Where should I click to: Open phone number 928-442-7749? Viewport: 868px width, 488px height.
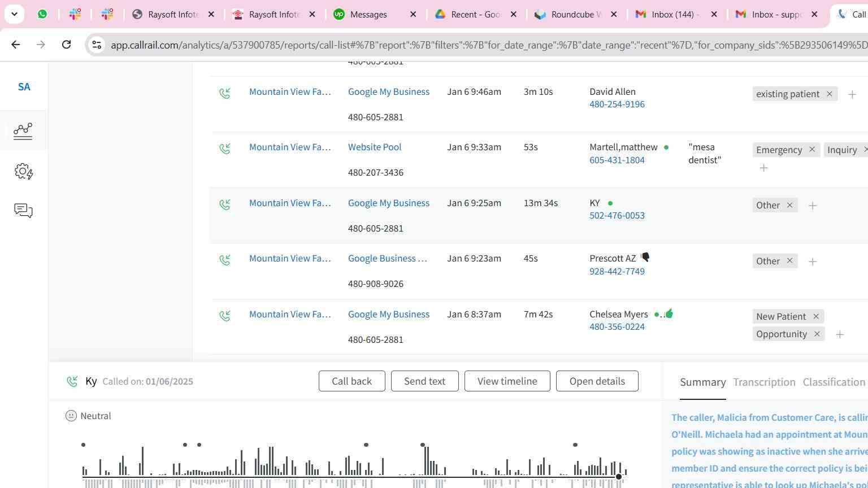617,272
